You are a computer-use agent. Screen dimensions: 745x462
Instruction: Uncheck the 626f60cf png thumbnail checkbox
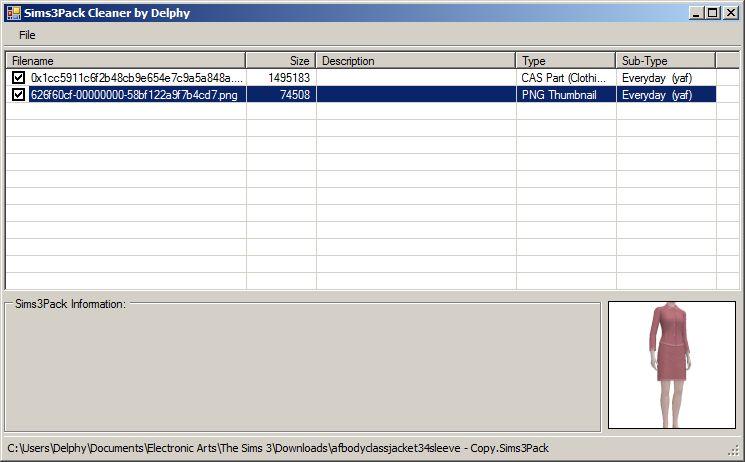[x=19, y=95]
